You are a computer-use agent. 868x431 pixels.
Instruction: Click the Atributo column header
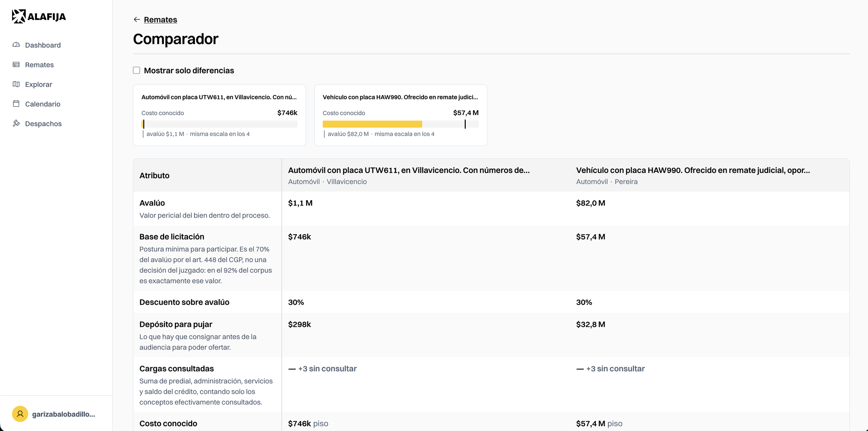coord(155,176)
